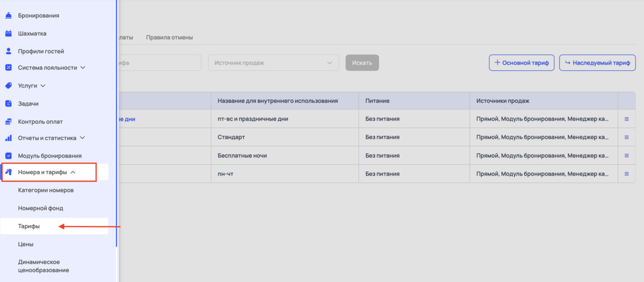Click the Модуль бронирования checkmark icon
The image size is (644, 282).
pos(9,155)
